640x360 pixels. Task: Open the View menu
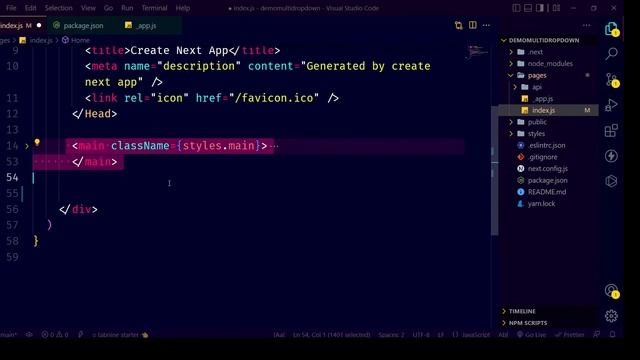click(88, 8)
